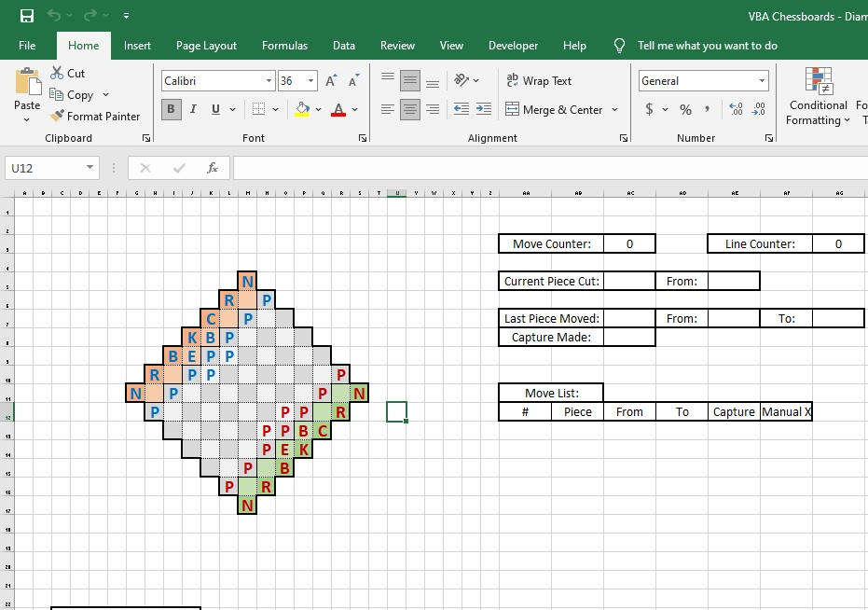Open Conditional Formatting options
868x610 pixels.
[818, 96]
